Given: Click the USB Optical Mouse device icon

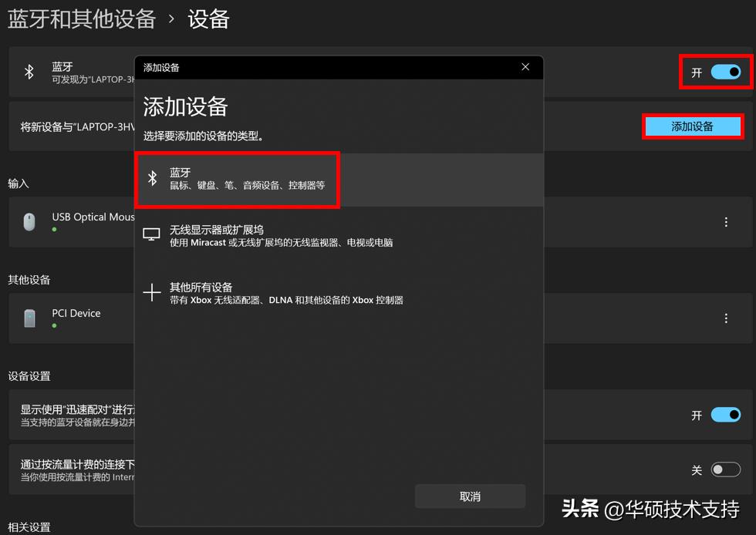Looking at the screenshot, I should pyautogui.click(x=29, y=222).
